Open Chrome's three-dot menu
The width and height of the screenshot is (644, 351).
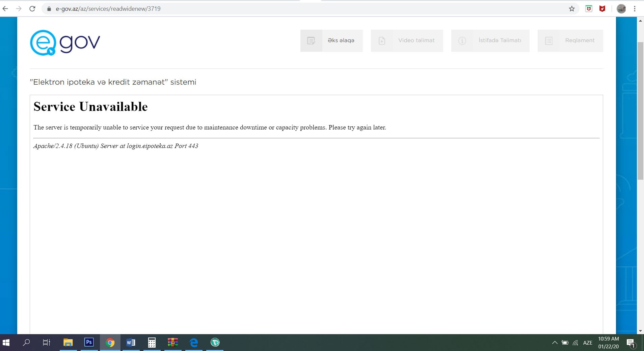pos(635,9)
